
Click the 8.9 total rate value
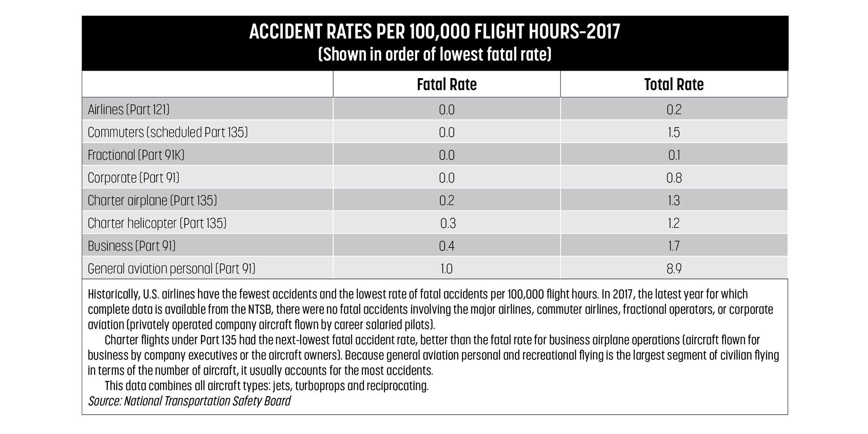(674, 269)
